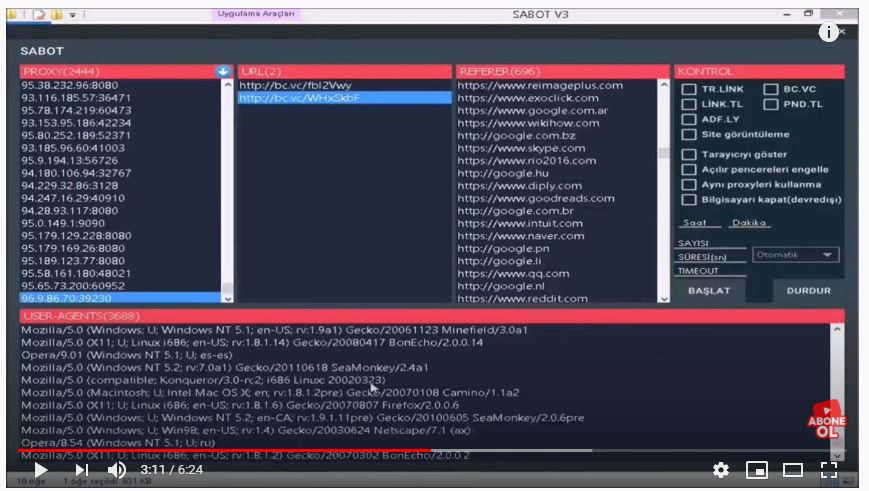
Task: Select URL http://bc.vc/fbI2Vwy
Action: pyautogui.click(x=344, y=85)
